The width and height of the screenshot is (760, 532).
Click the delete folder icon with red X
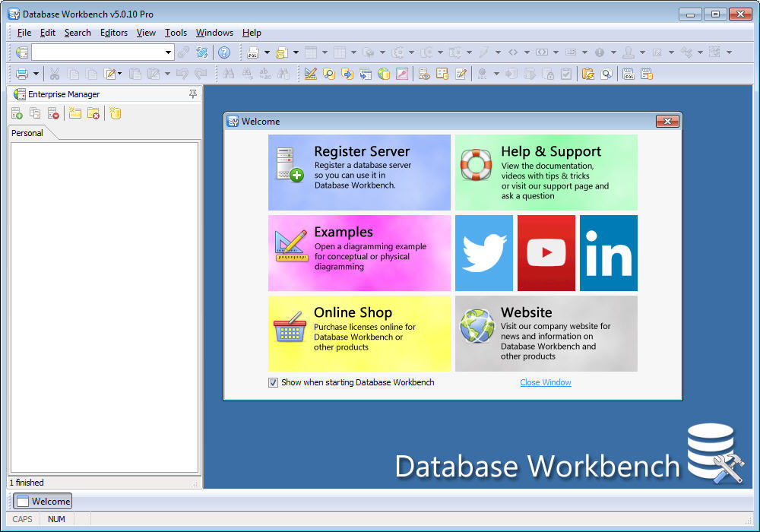(93, 113)
